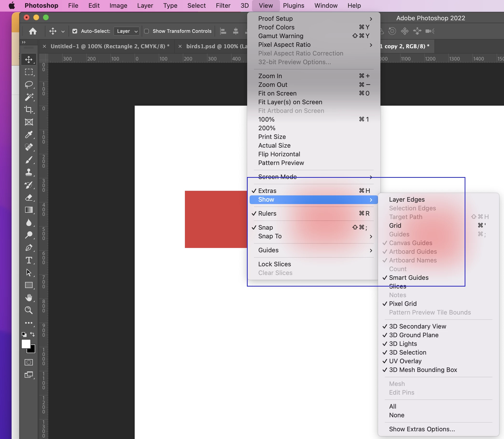Select the Hand tool
This screenshot has width=504, height=439.
(29, 298)
